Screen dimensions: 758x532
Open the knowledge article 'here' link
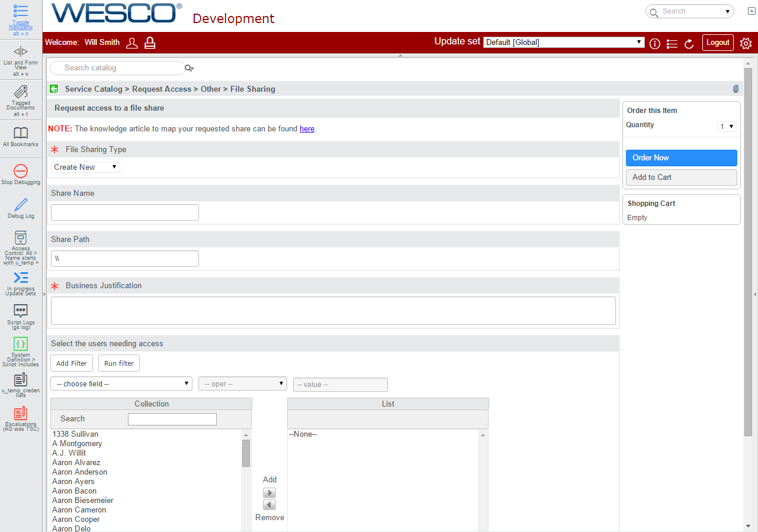coord(307,128)
